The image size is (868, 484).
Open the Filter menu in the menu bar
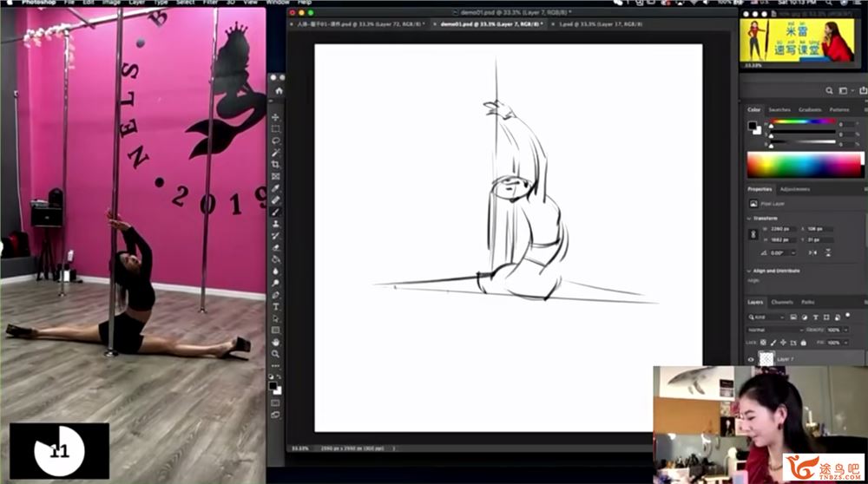210,3
